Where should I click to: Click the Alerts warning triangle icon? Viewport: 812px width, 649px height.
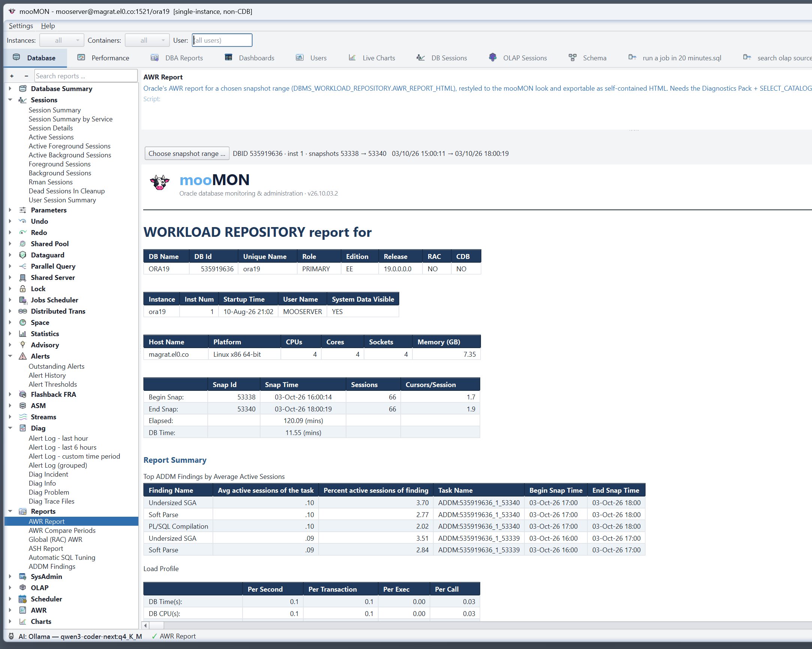pyautogui.click(x=22, y=356)
